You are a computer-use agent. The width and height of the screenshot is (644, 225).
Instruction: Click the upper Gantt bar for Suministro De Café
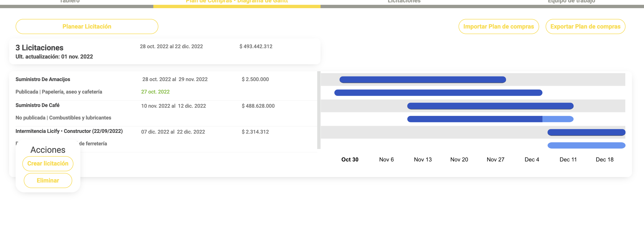coord(490,106)
